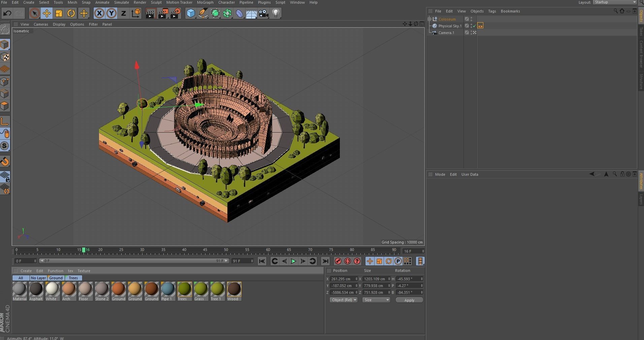Play the animation forwards
Image resolution: width=644 pixels, height=340 pixels.
293,261
